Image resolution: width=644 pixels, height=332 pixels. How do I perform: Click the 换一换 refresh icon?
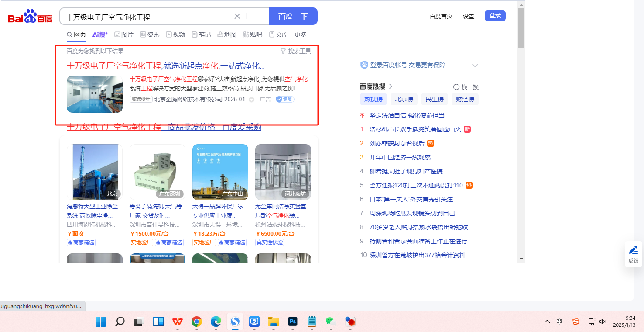pos(456,87)
